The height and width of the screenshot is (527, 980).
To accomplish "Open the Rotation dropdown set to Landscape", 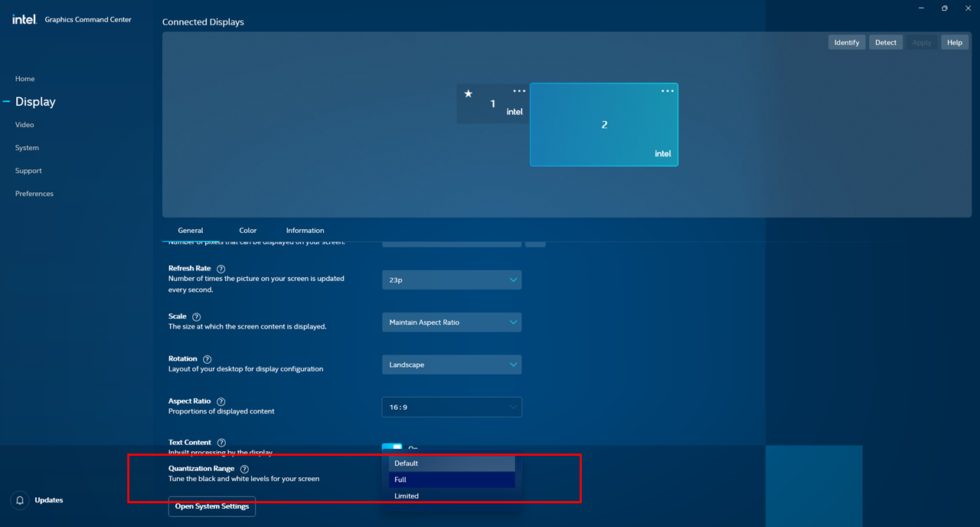I will point(452,365).
